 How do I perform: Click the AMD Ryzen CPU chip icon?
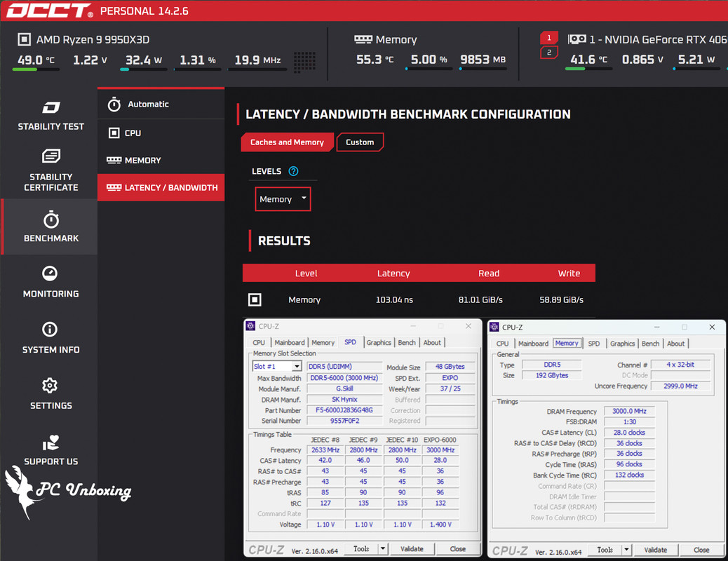point(24,39)
